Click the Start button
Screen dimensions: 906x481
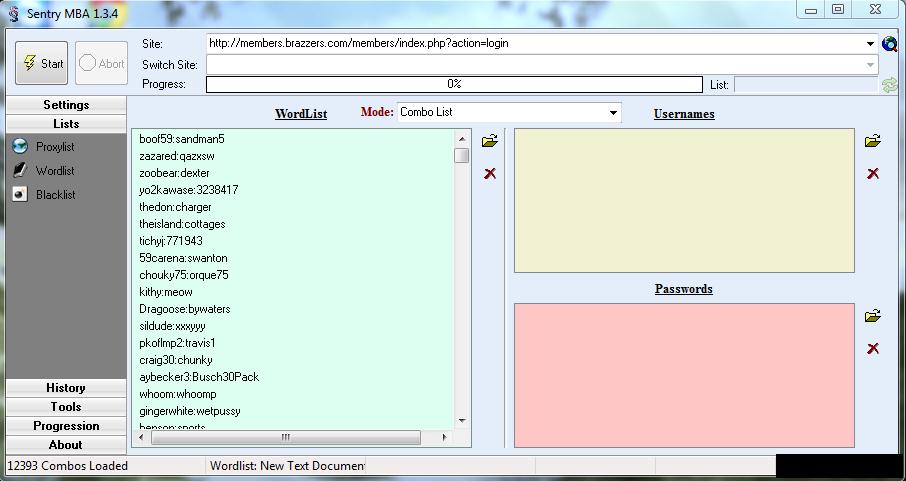(x=42, y=63)
